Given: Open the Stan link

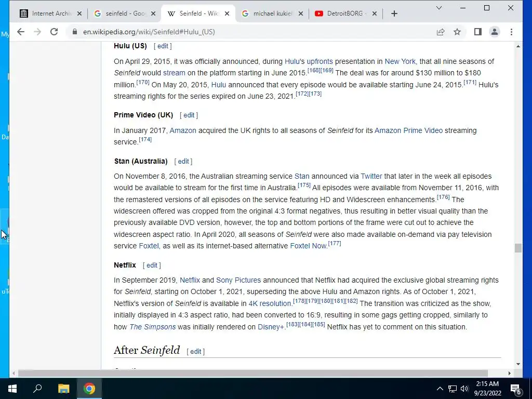Looking at the screenshot, I should pyautogui.click(x=302, y=177).
